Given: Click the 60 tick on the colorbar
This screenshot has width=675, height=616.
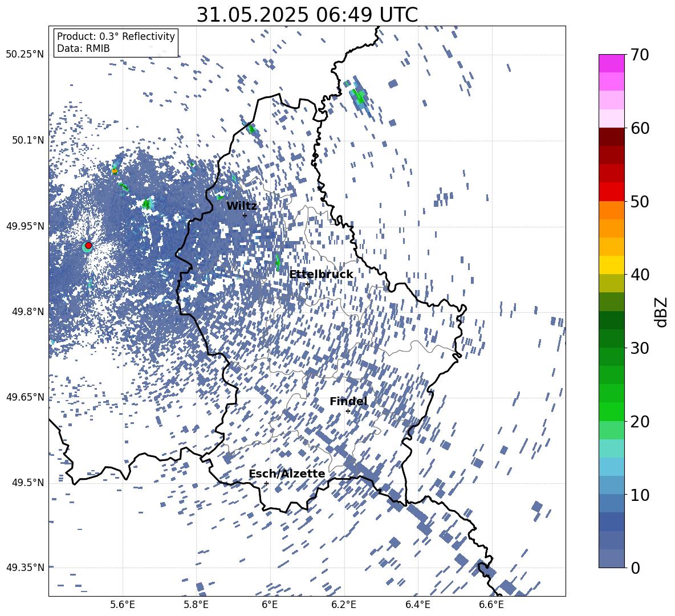Looking at the screenshot, I should [x=639, y=128].
